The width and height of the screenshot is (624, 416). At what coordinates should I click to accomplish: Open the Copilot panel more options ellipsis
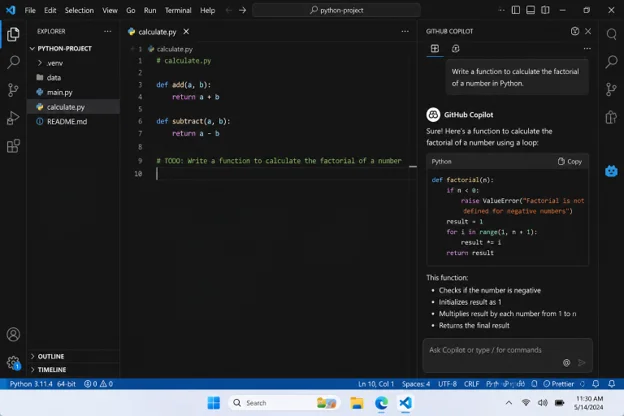tap(587, 49)
